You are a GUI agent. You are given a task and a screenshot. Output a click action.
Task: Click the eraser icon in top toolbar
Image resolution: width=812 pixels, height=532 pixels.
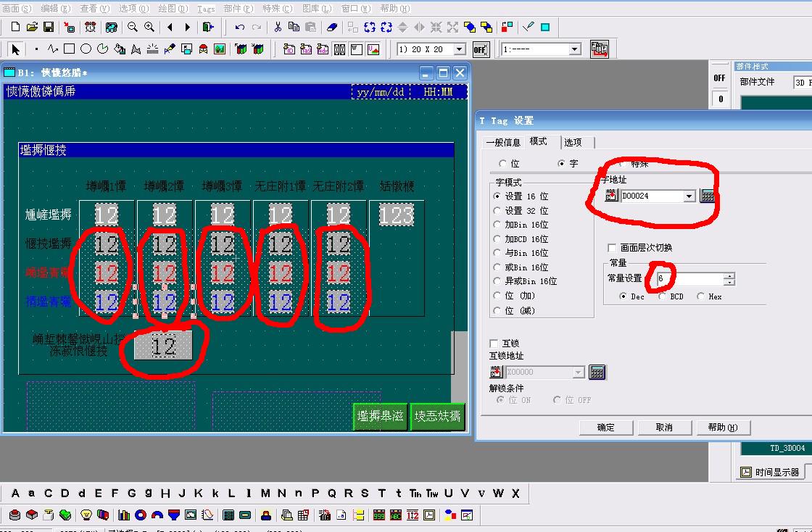pos(332,28)
